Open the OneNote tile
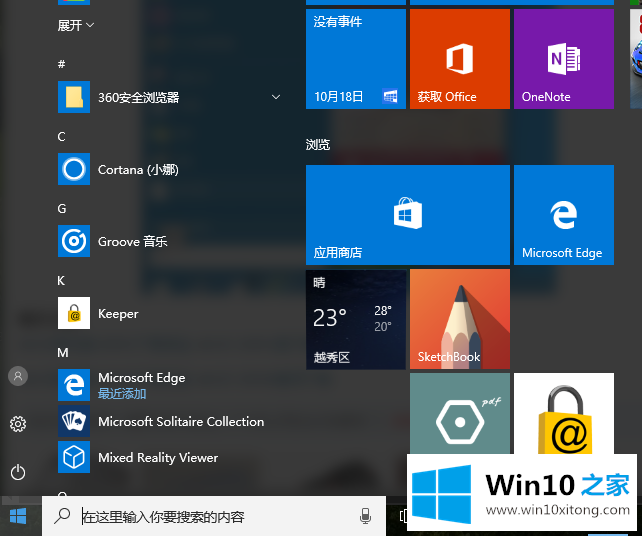Screen dimensions: 642x536 (564, 59)
